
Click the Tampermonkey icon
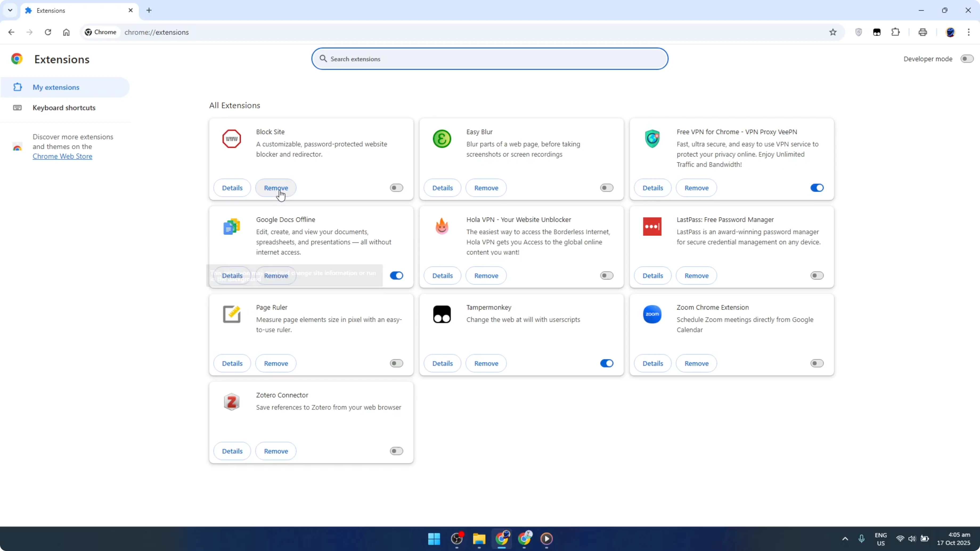[x=442, y=314]
